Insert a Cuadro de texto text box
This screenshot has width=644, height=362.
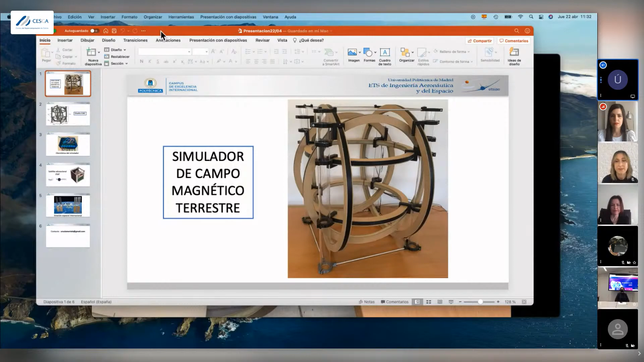(385, 52)
